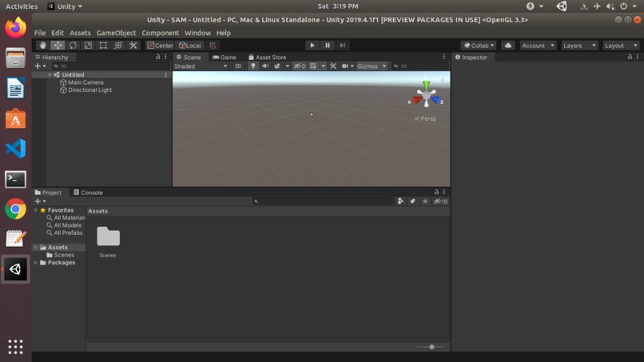Click the Project search field
This screenshot has height=362, width=644.
[323, 201]
